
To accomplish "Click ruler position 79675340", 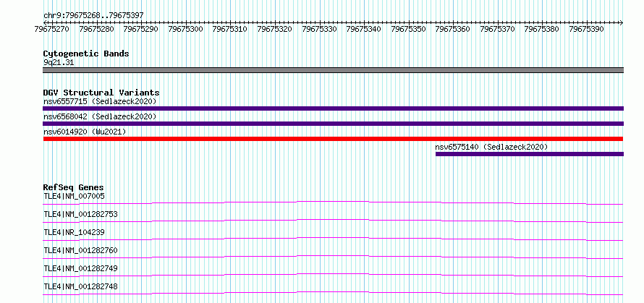I will (x=364, y=29).
